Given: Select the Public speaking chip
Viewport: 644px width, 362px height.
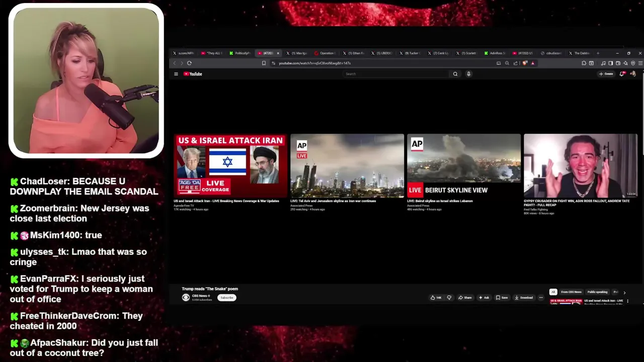Looking at the screenshot, I should [x=598, y=292].
